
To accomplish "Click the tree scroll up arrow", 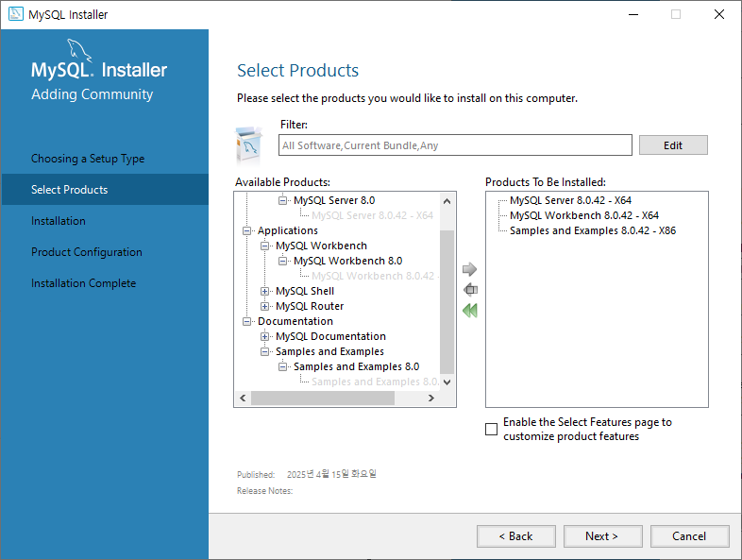I will [447, 201].
